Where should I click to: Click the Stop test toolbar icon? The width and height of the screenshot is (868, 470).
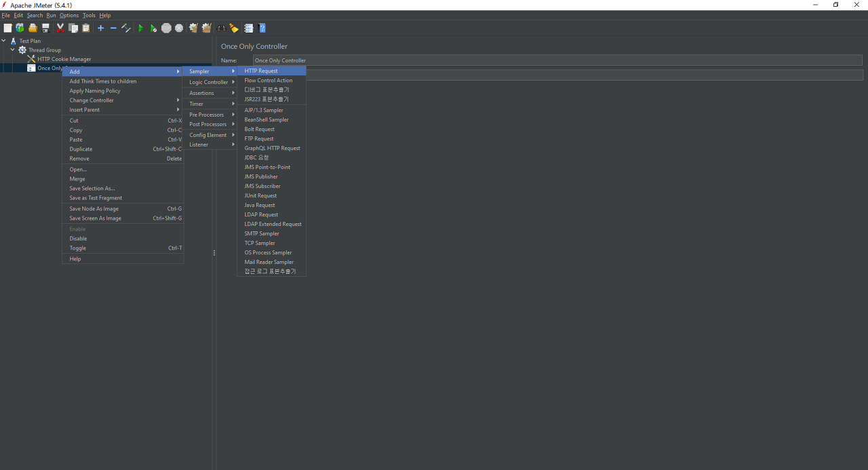point(166,28)
